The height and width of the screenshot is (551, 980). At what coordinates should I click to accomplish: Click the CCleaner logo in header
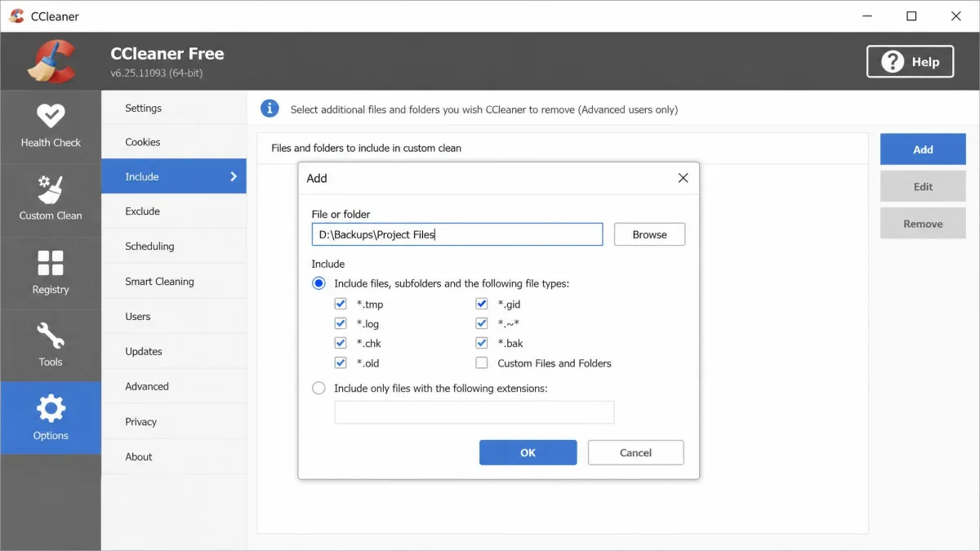tap(51, 61)
